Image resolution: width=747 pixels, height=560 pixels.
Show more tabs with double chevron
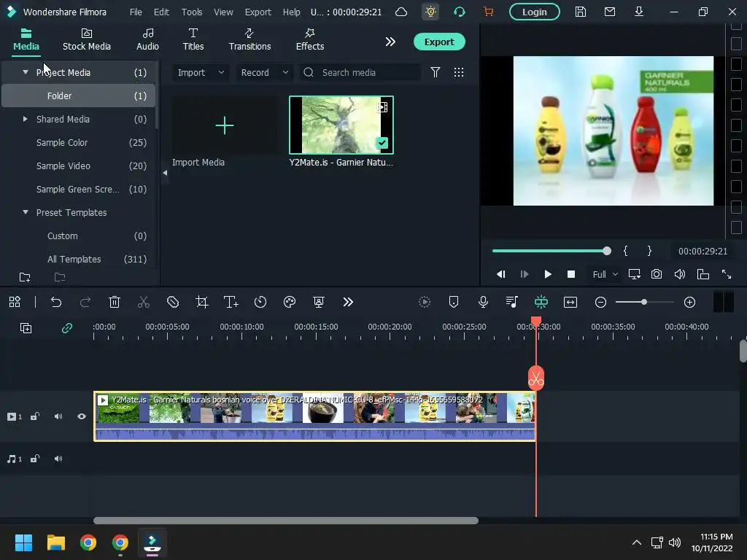pyautogui.click(x=390, y=42)
